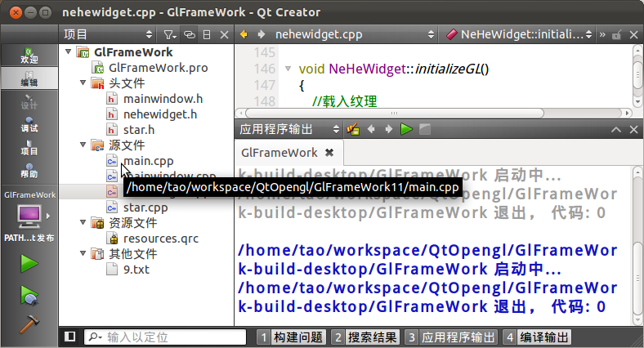Close the editor document with X
The width and height of the screenshot is (644, 348).
[x=633, y=35]
